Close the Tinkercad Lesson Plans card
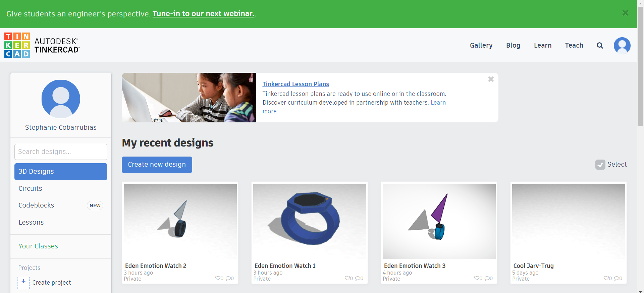644x293 pixels. (x=491, y=79)
